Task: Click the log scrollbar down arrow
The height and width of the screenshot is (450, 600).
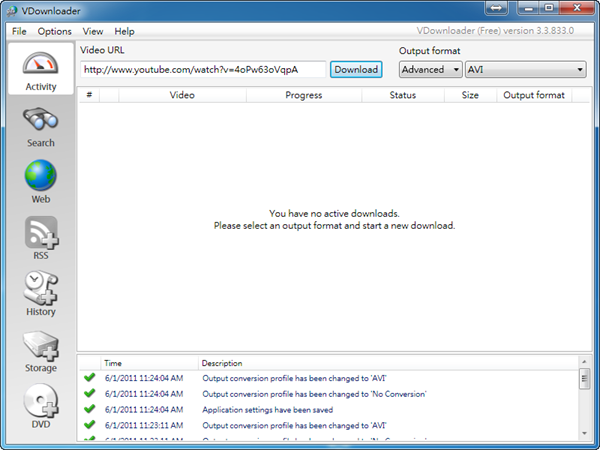Action: click(x=584, y=433)
